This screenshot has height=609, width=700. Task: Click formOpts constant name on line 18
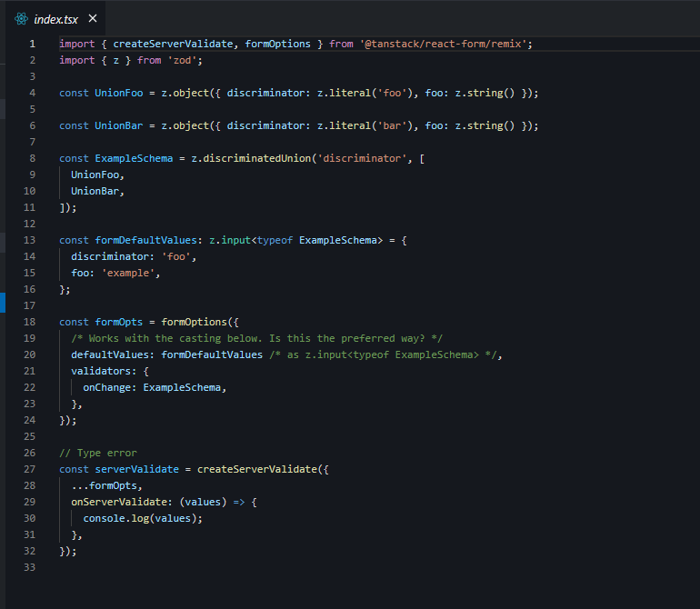(x=119, y=322)
